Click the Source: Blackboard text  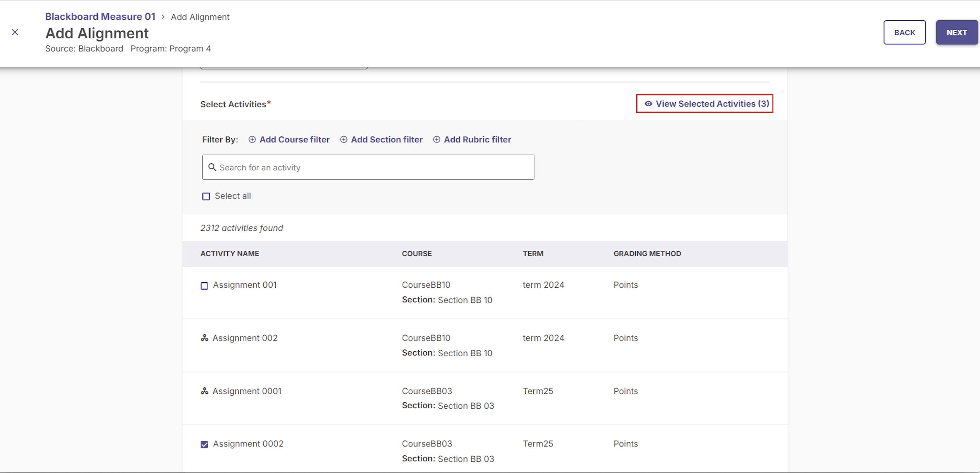[84, 49]
